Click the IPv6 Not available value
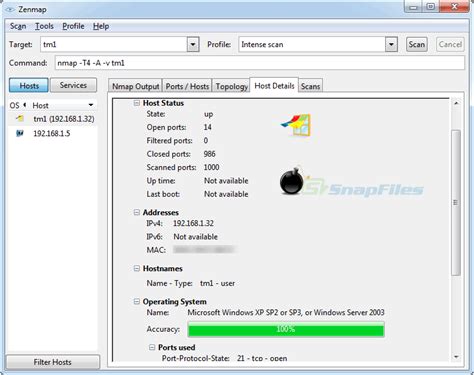 (195, 237)
